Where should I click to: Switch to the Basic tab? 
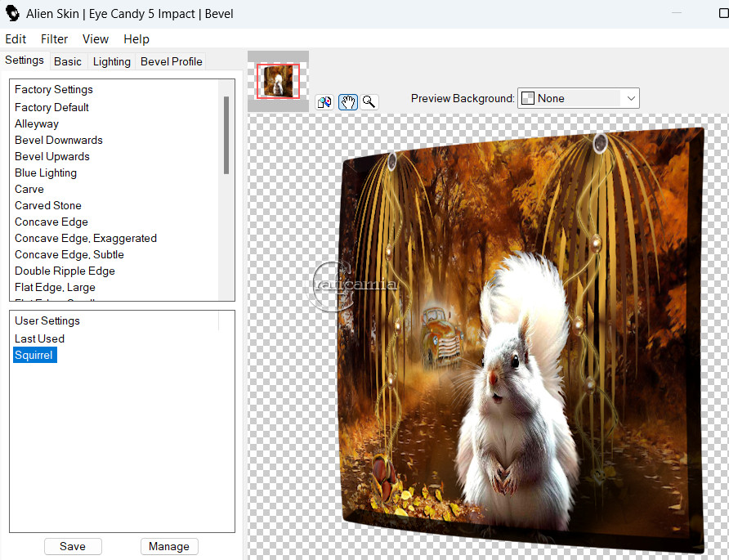[x=67, y=61]
